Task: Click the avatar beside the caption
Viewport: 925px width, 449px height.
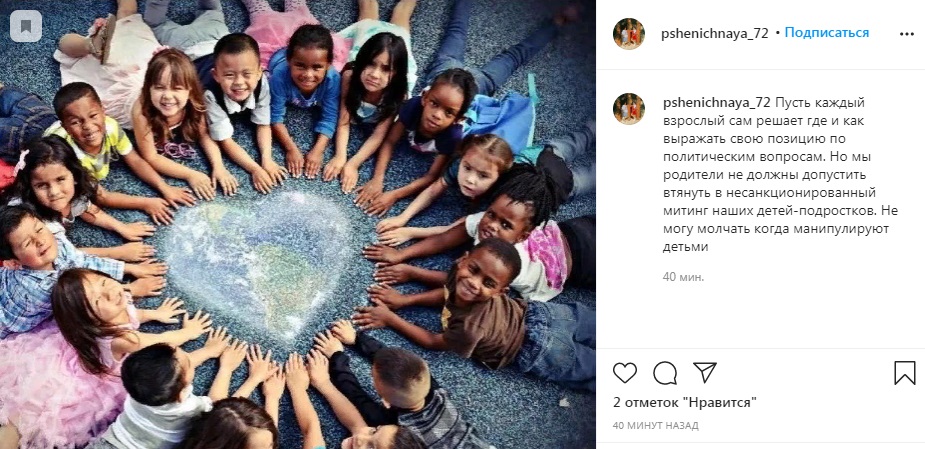Action: click(x=629, y=109)
